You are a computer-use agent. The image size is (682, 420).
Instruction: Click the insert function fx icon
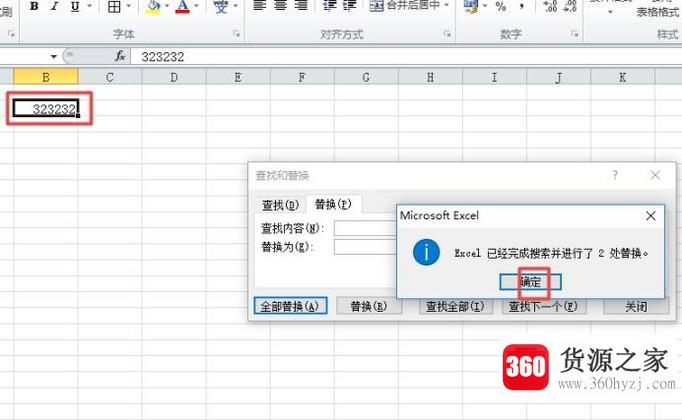pyautogui.click(x=120, y=56)
